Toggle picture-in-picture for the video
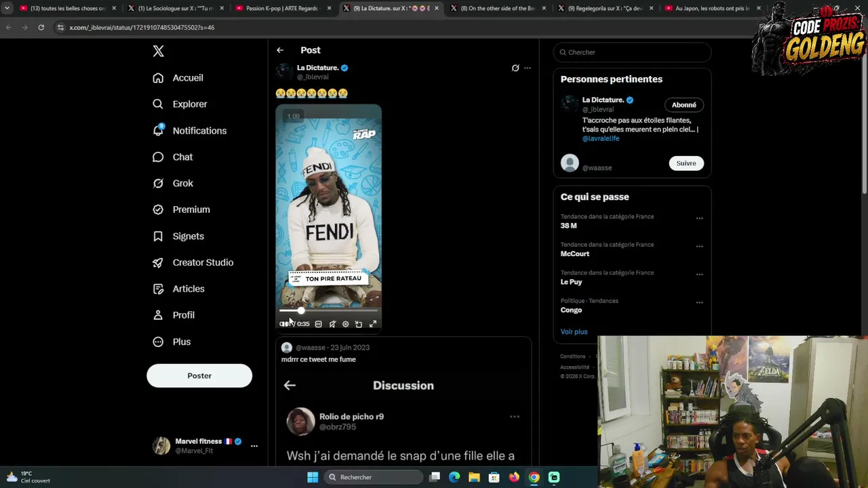Image resolution: width=868 pixels, height=488 pixels. (x=359, y=324)
